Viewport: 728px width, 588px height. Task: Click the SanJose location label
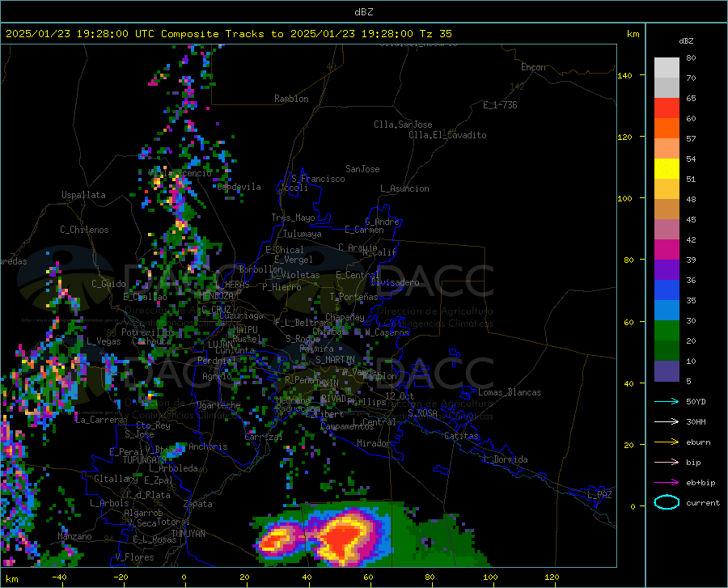pos(362,169)
